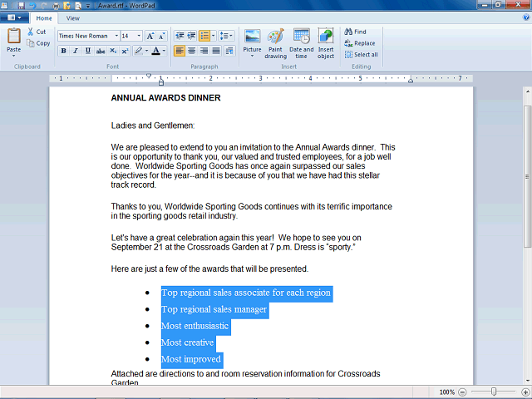Expand the text color dropdown arrow
This screenshot has width=532, height=399.
pos(164,51)
